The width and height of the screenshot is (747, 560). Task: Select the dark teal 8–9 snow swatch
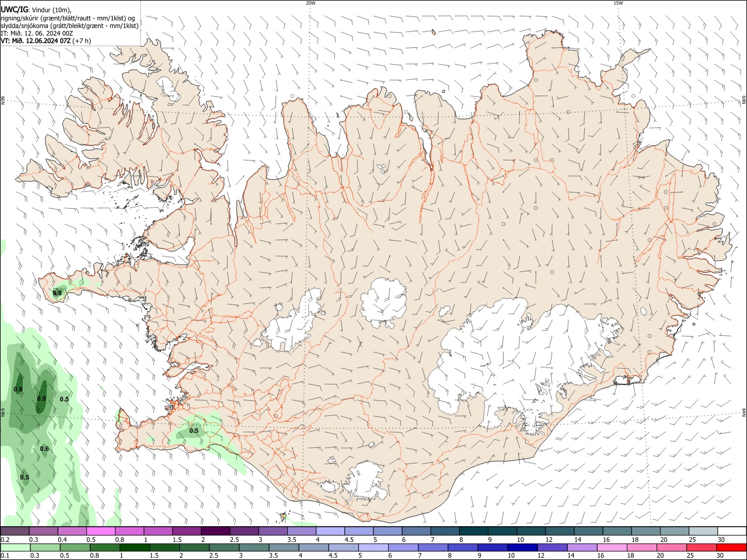point(474,531)
